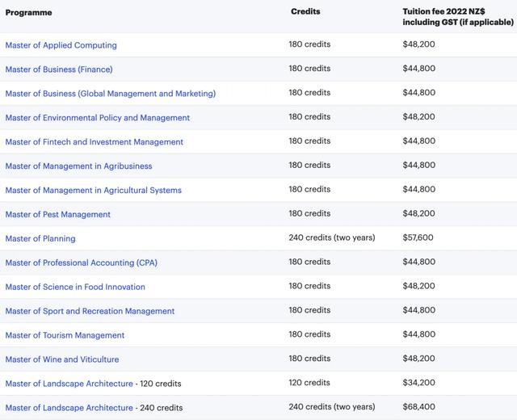517x420 pixels.
Task: Click the $68,400 tuition fee cell
Action: pos(418,407)
